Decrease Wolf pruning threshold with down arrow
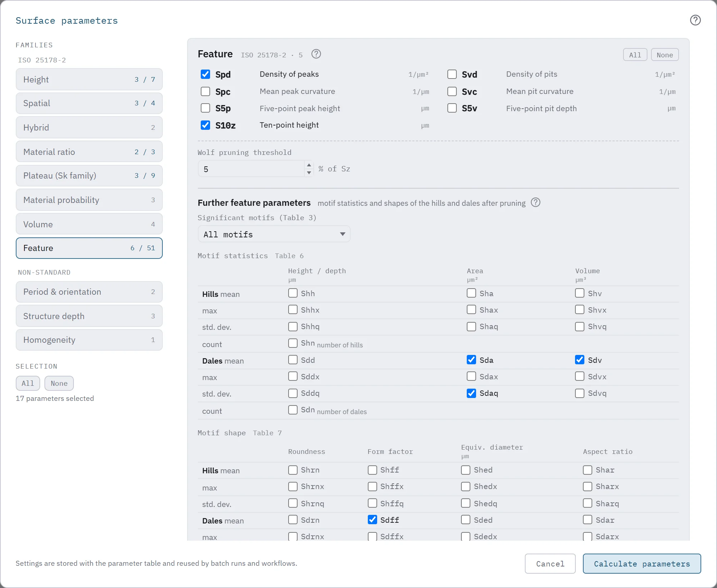The image size is (717, 588). tap(309, 173)
